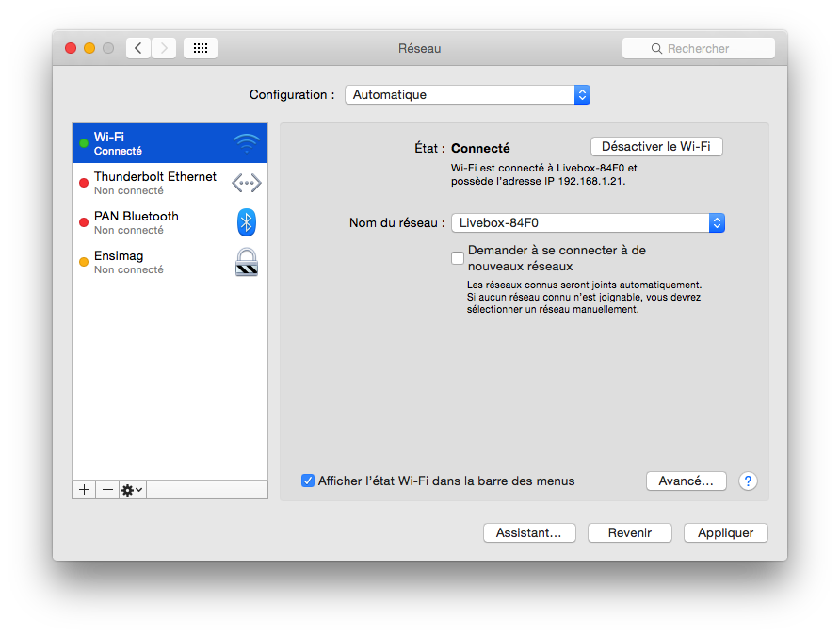Viewport: 840px width, 636px height.
Task: Open the help question mark button
Action: pos(748,481)
